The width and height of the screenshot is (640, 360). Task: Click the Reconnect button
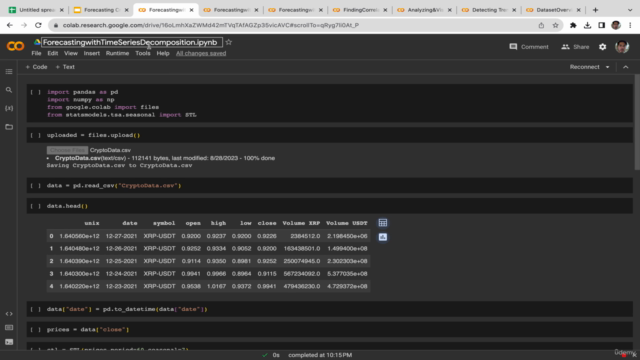coord(584,67)
